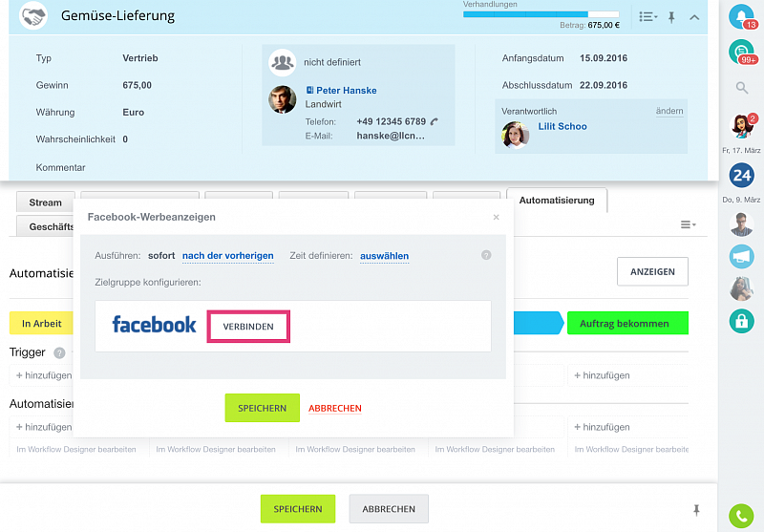The height and width of the screenshot is (532, 764).
Task: Click third 'Im Workflow Designer bearbeiten' link
Action: [355, 449]
